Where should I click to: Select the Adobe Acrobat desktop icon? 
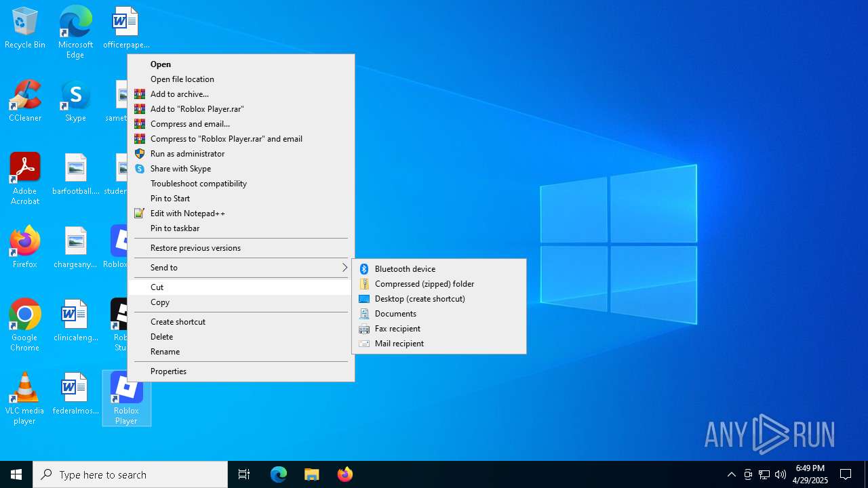[25, 179]
